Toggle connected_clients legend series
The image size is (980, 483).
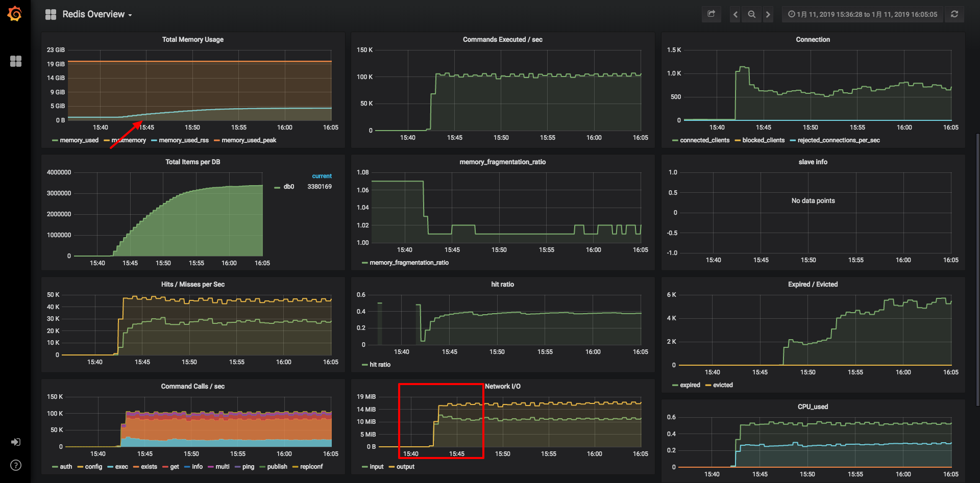pos(705,140)
